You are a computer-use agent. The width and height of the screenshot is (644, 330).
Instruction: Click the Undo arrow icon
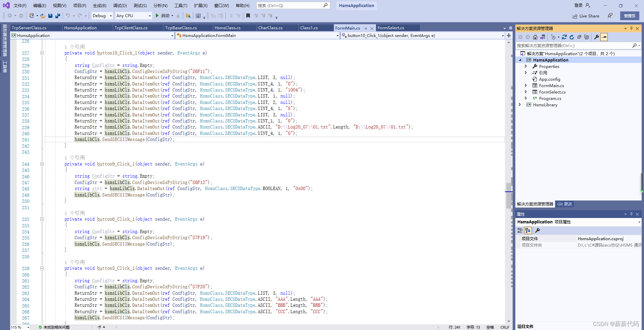[68, 16]
